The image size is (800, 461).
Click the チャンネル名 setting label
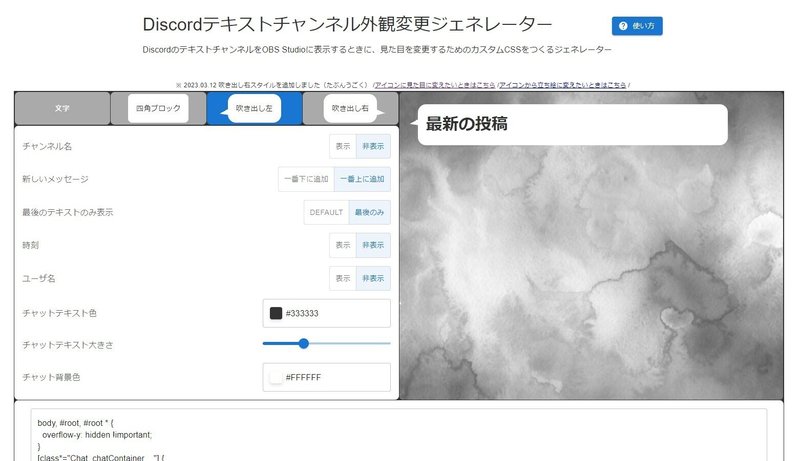[x=47, y=146]
